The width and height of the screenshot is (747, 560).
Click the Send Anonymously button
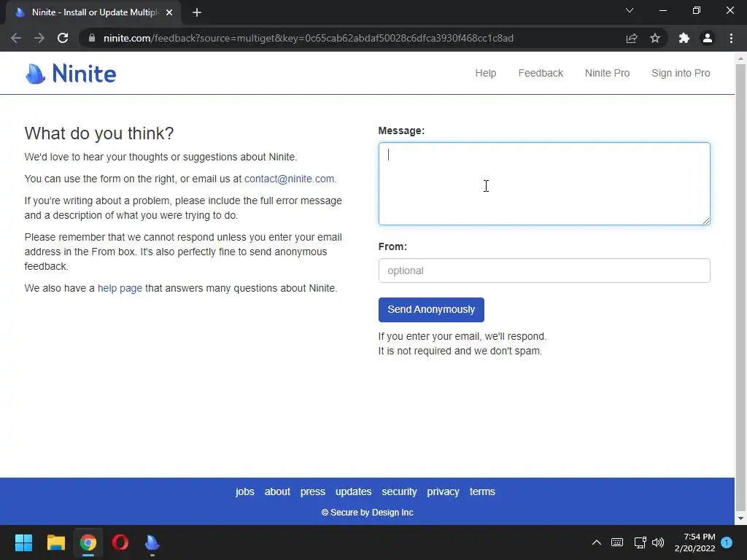click(431, 309)
